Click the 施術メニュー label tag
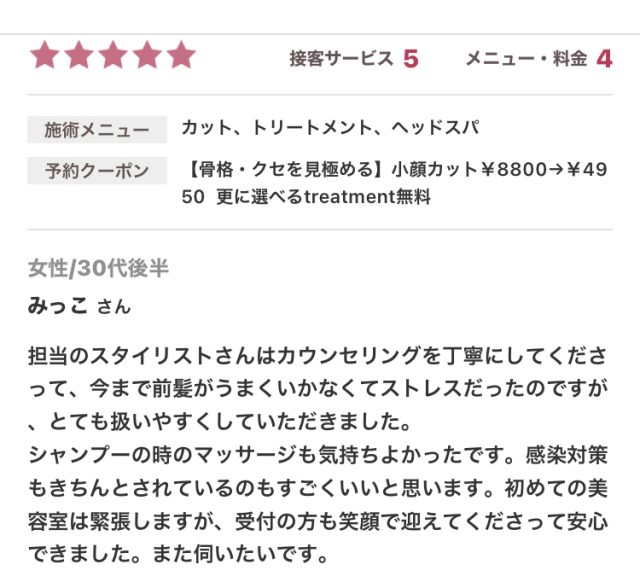Screen dimensions: 640x582 [96, 130]
